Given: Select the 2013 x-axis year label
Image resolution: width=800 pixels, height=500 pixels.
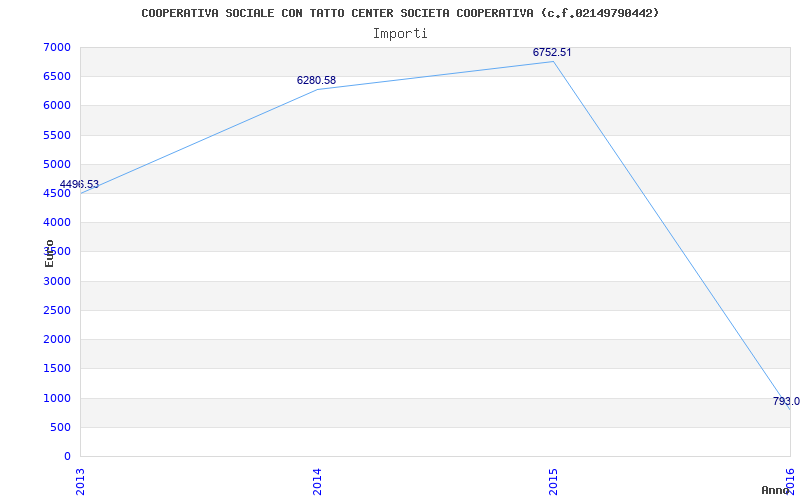Looking at the screenshot, I should point(80,482).
